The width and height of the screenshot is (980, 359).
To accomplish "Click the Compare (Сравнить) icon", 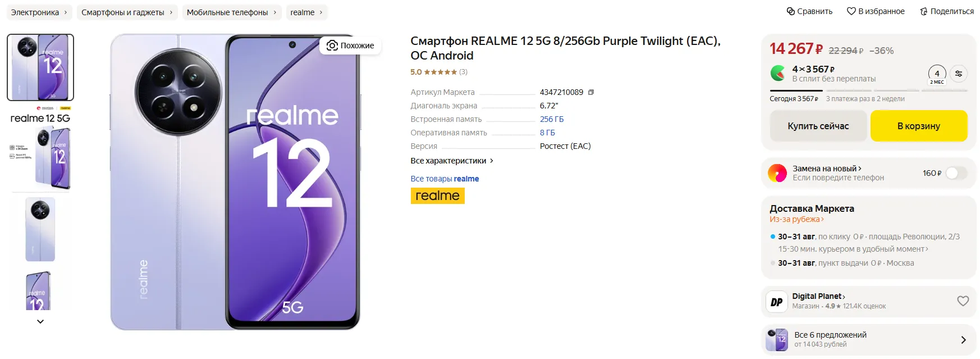I will click(791, 11).
